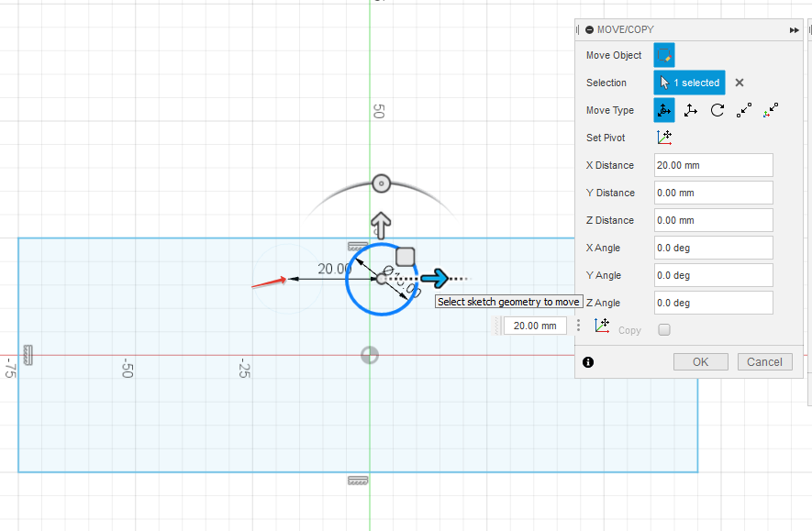Pick the Point to Position move type
Image resolution: width=812 pixels, height=531 pixels.
coord(771,110)
